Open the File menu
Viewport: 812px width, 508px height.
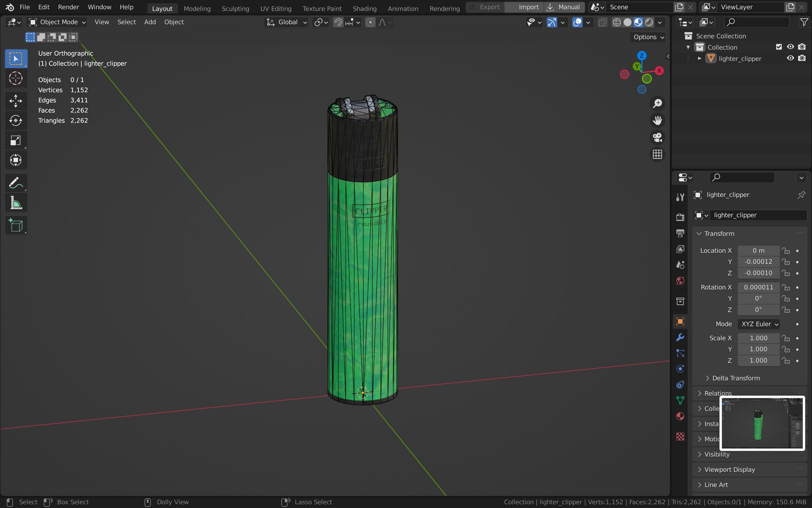pos(24,7)
